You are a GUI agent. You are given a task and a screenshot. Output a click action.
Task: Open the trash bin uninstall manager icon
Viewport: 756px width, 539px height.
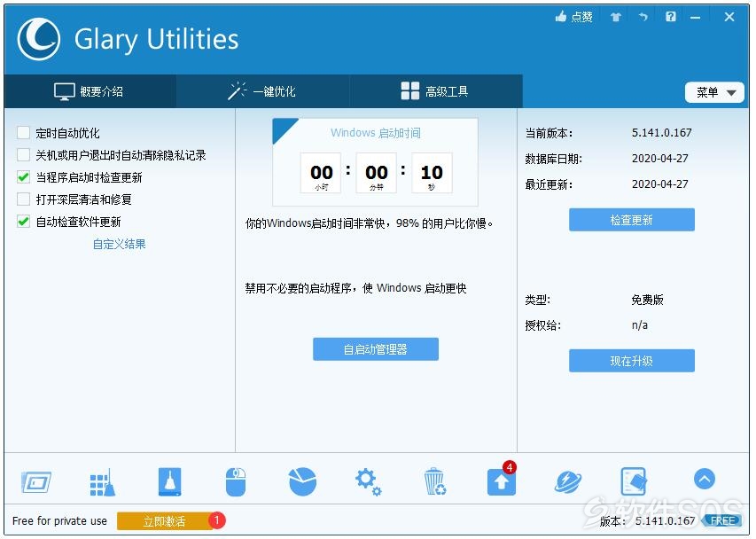click(x=435, y=481)
